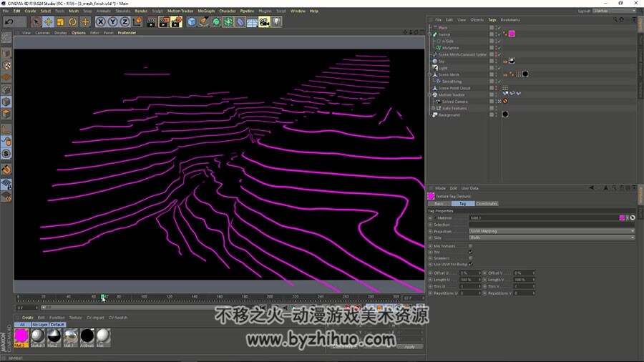Toggle Use UVW for Bump checkbox
Viewport: 644px width, 362px height.
point(470,264)
